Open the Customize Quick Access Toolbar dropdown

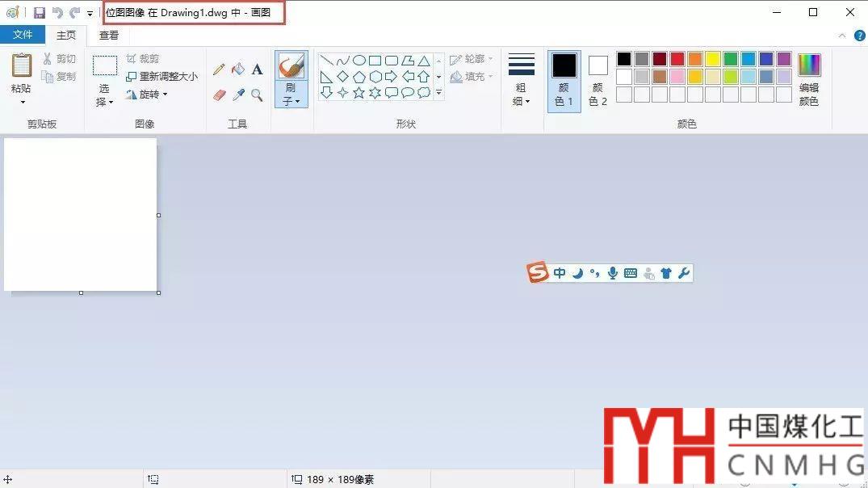click(x=90, y=13)
